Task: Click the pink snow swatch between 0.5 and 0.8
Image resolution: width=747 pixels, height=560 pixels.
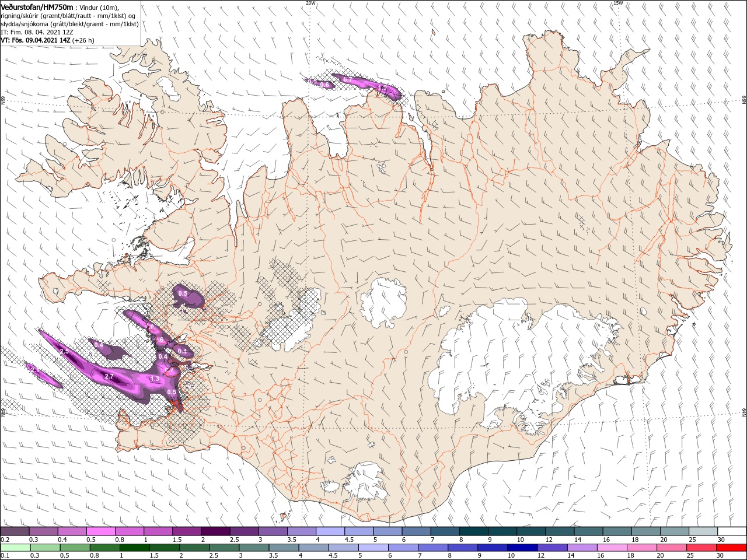Action: click(x=100, y=531)
